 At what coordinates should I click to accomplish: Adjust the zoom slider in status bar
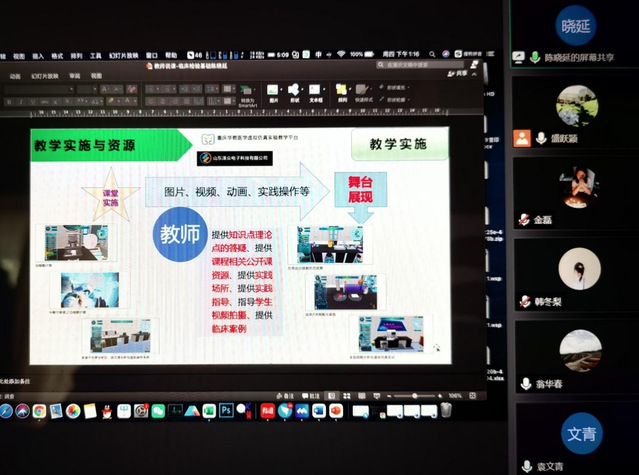point(415,396)
